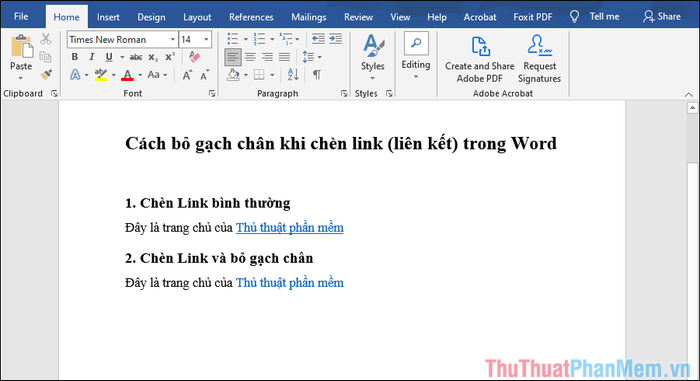
Task: Apply borders to paragraph
Action: [x=259, y=75]
